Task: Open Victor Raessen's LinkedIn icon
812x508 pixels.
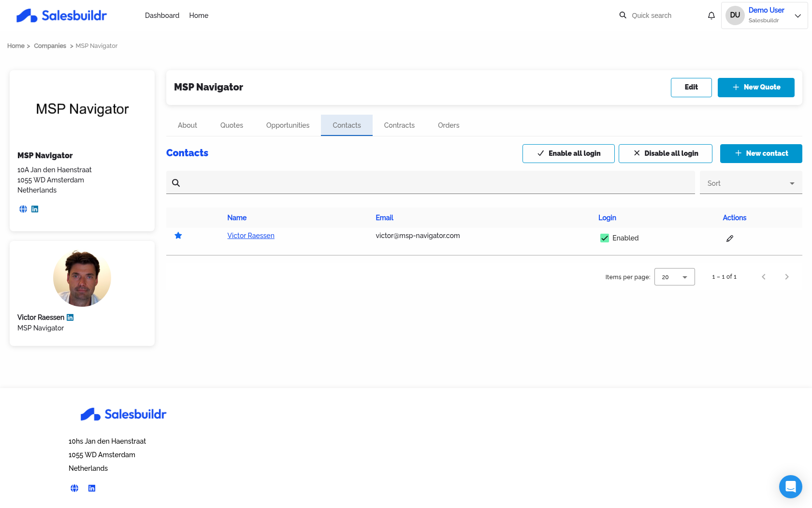Action: tap(70, 317)
